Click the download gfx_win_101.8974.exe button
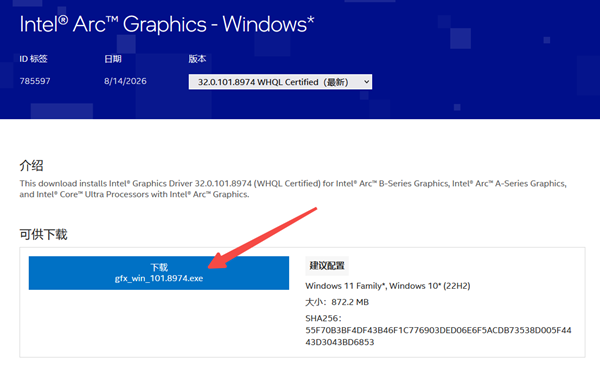Screen dimensions: 600x370 tap(159, 273)
